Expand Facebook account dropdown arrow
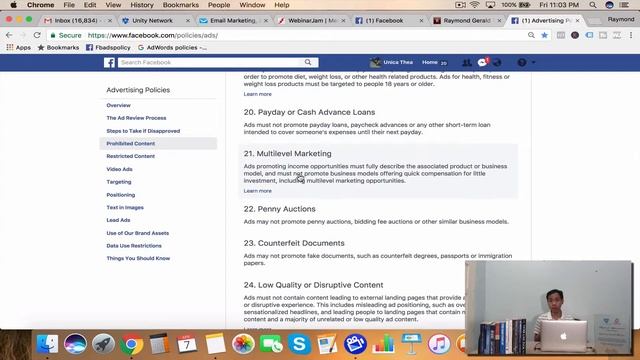 533,62
